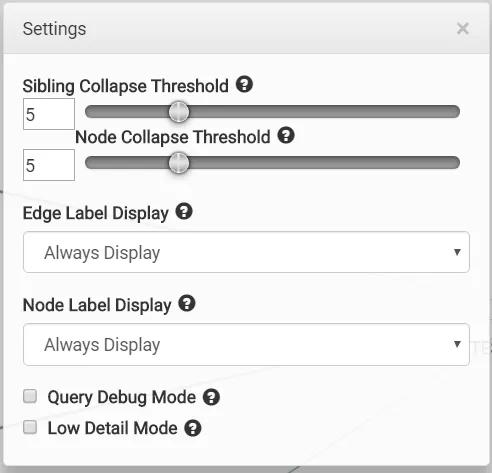
Task: Click the Sibling Collapse slider track maximum end
Action: [455, 112]
